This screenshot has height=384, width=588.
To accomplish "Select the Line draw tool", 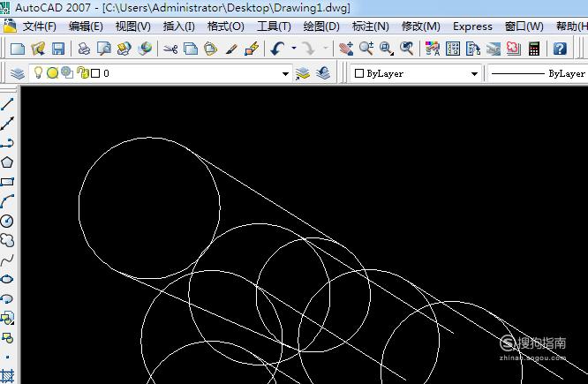I will (7, 104).
